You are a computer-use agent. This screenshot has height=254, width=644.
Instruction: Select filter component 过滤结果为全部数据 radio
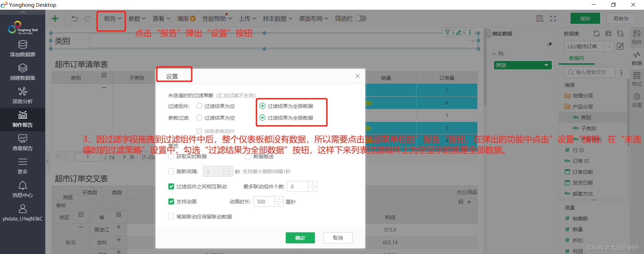(x=263, y=106)
